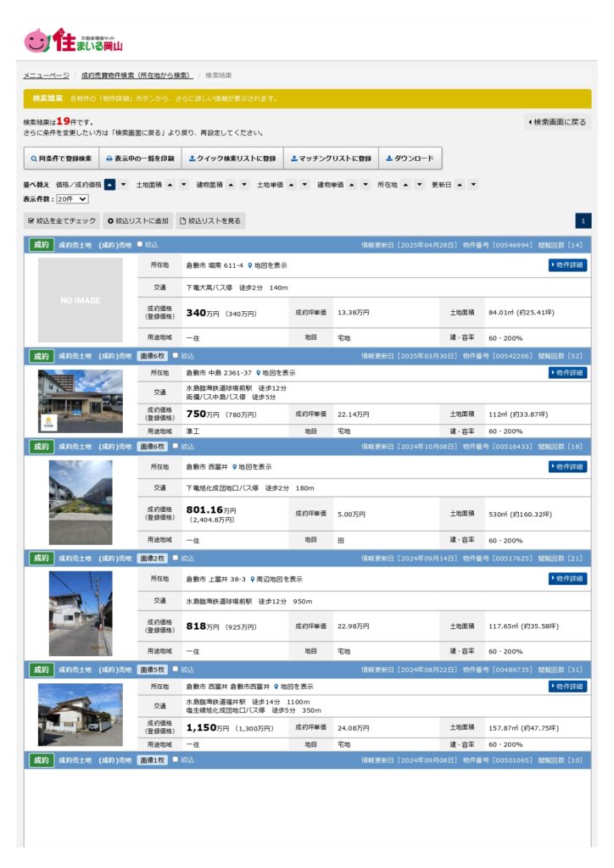Sort 建物単価 descending
The width and height of the screenshot is (614, 868).
(366, 185)
